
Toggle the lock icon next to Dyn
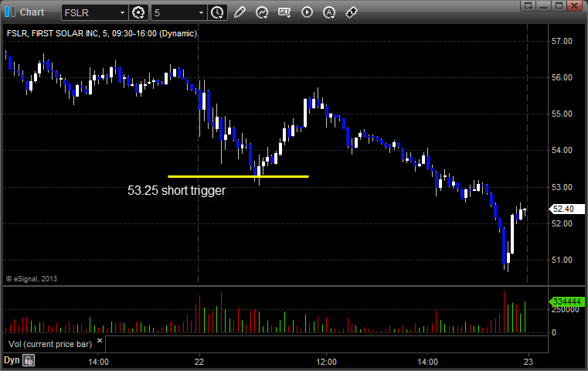(29, 360)
